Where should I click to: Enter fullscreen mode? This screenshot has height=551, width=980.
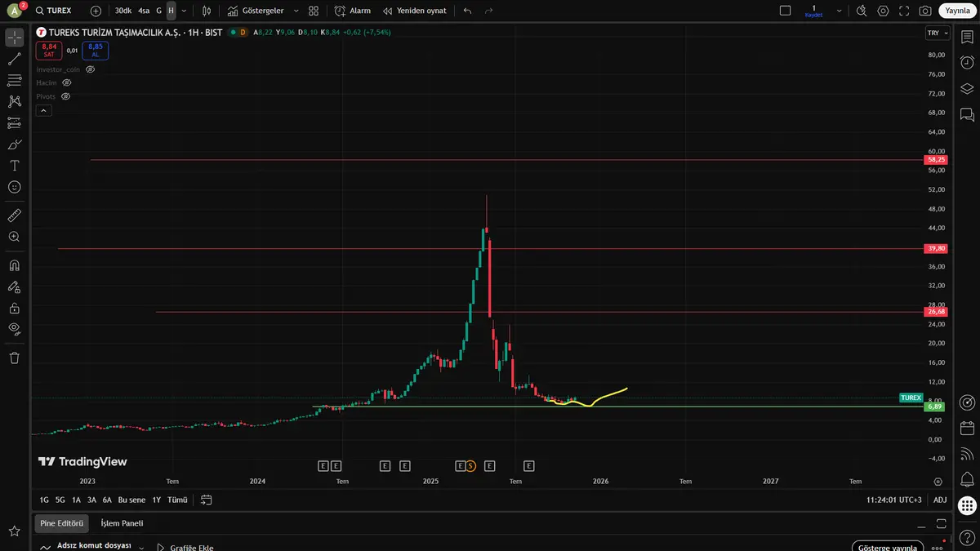coord(904,11)
